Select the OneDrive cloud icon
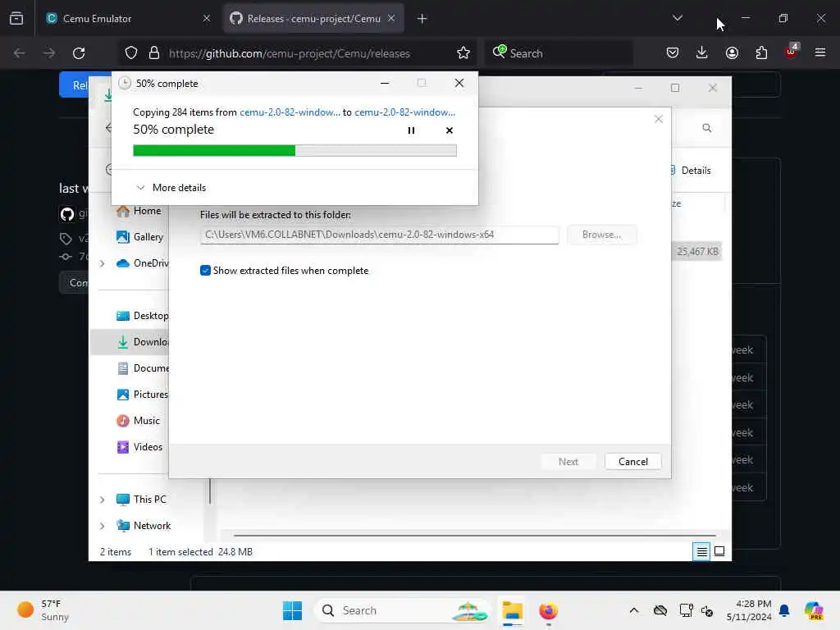 123,263
